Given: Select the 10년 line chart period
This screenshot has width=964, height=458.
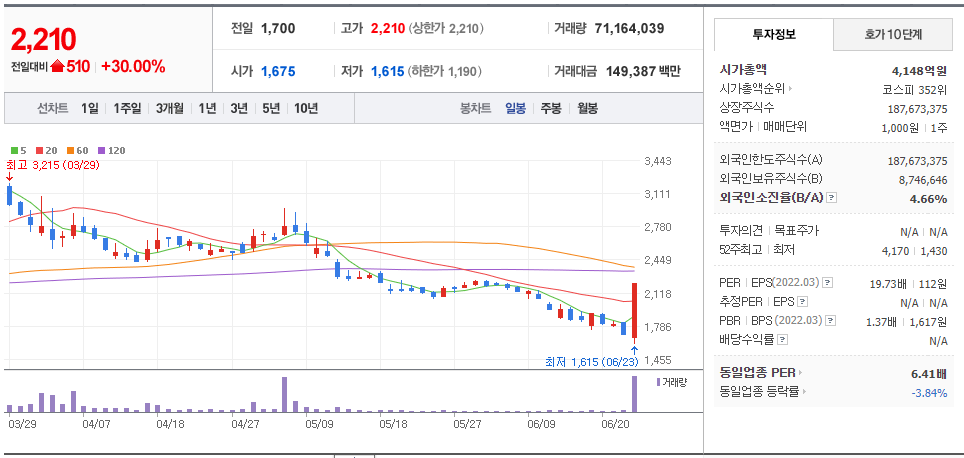Looking at the screenshot, I should [x=306, y=109].
